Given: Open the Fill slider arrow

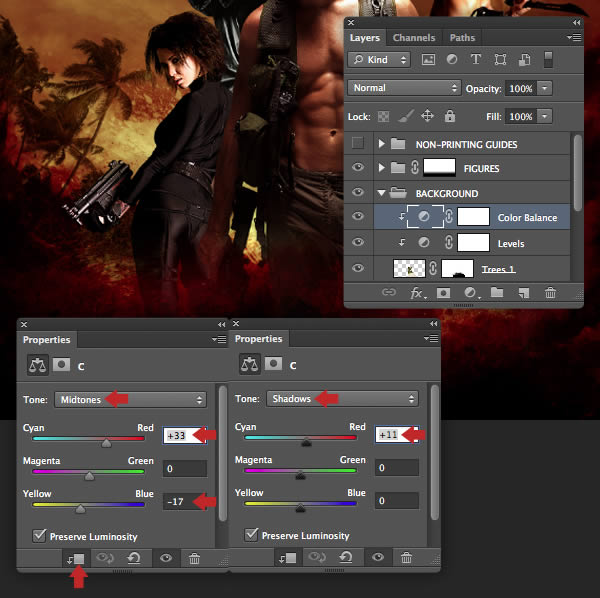Looking at the screenshot, I should coord(545,116).
